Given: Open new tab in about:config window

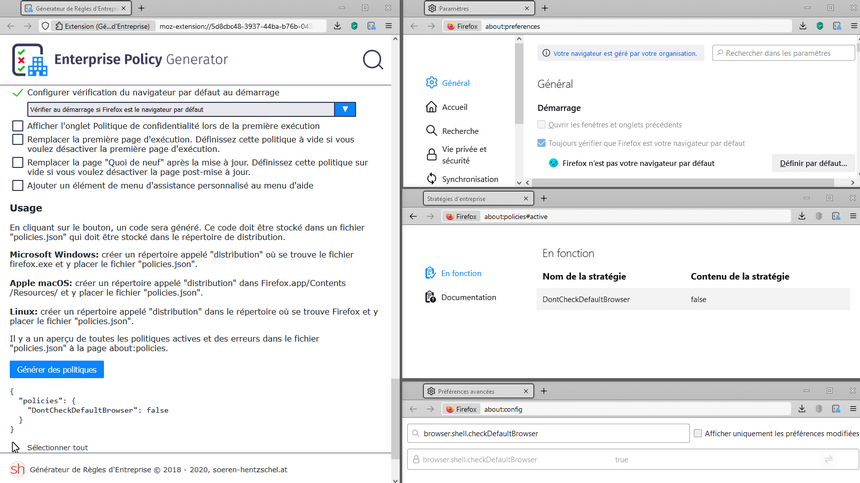Looking at the screenshot, I should (x=544, y=391).
